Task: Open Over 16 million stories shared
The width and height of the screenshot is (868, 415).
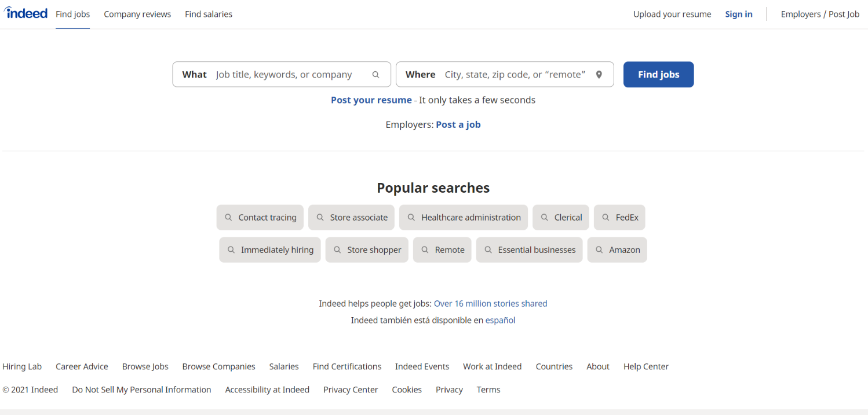Action: click(490, 303)
